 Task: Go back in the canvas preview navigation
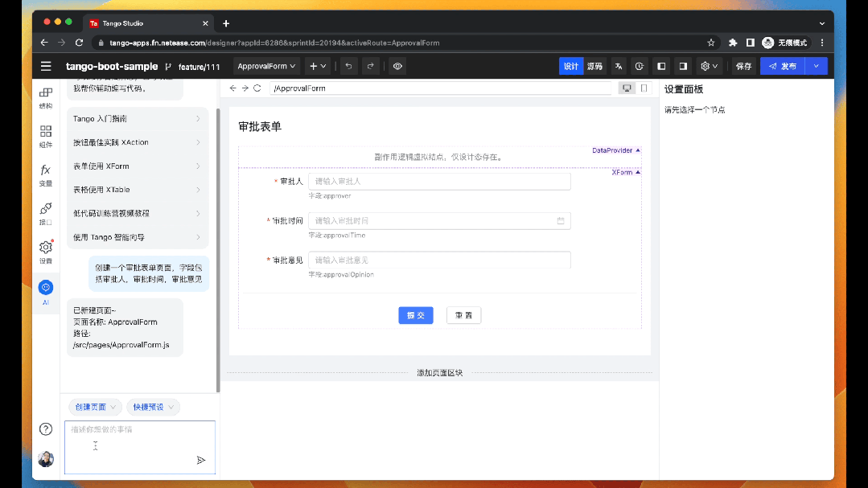233,88
